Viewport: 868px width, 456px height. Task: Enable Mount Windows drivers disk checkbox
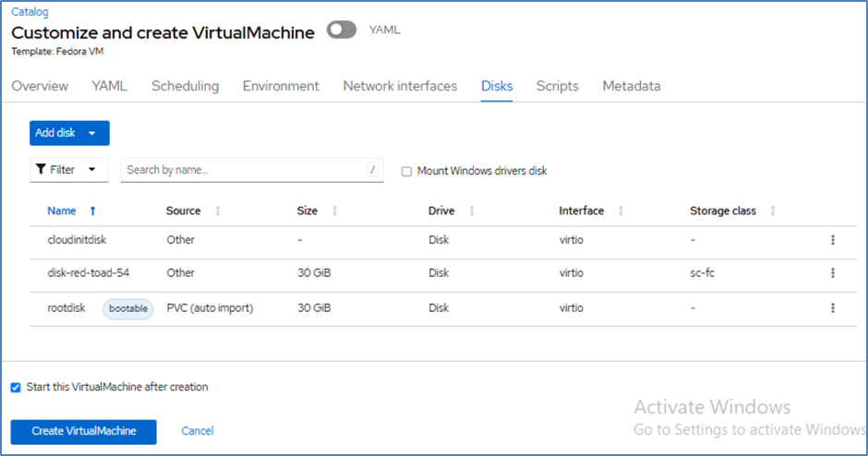(406, 172)
